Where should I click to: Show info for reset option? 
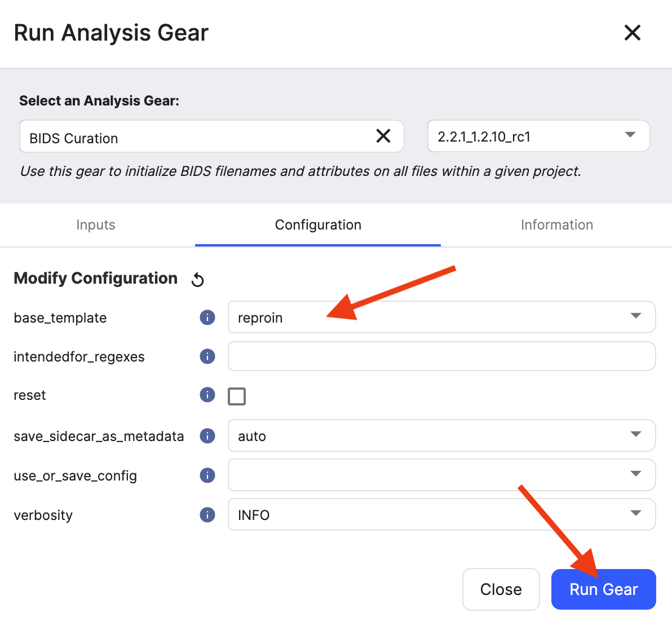click(207, 394)
